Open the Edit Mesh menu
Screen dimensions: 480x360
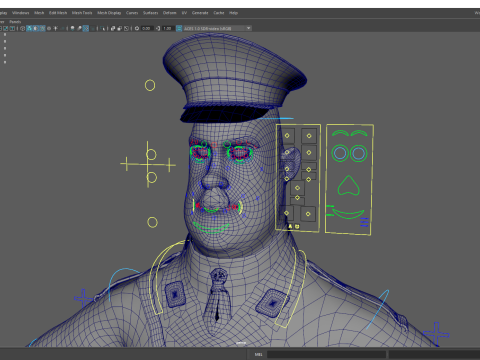pyautogui.click(x=58, y=13)
